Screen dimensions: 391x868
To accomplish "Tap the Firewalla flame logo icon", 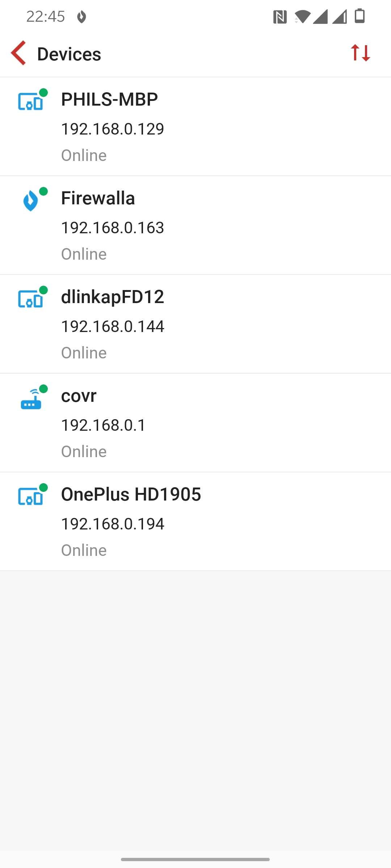I will 33,199.
